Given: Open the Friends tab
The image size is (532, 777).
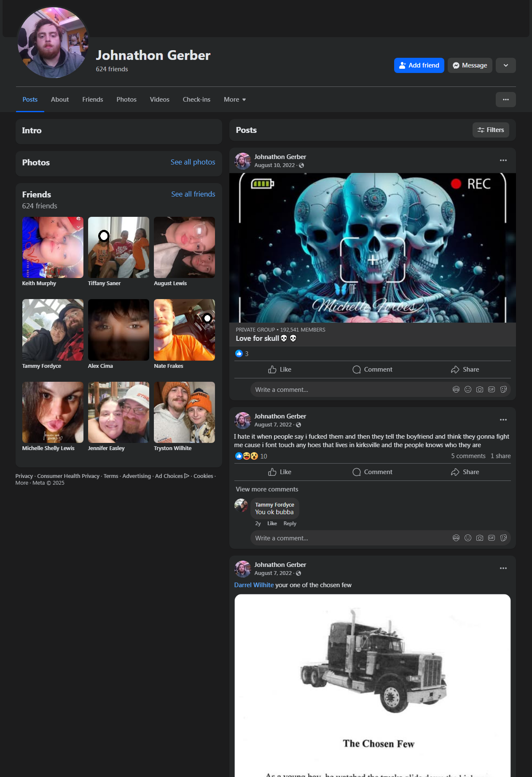Looking at the screenshot, I should click(93, 100).
